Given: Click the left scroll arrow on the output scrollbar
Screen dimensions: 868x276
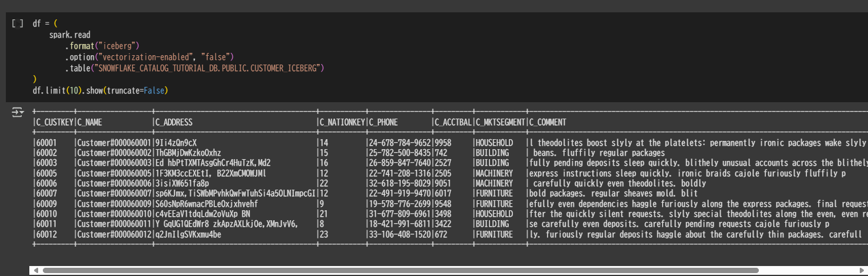Looking at the screenshot, I should click(36, 270).
